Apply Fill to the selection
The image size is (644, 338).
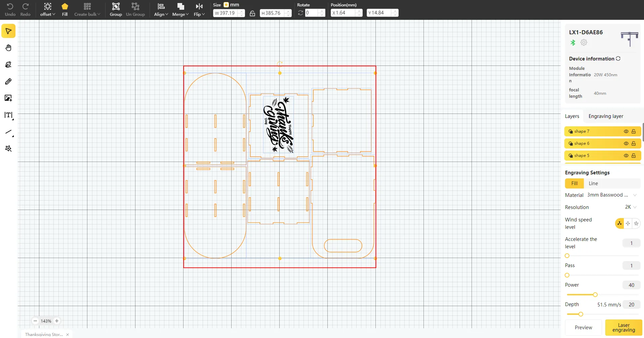(65, 9)
